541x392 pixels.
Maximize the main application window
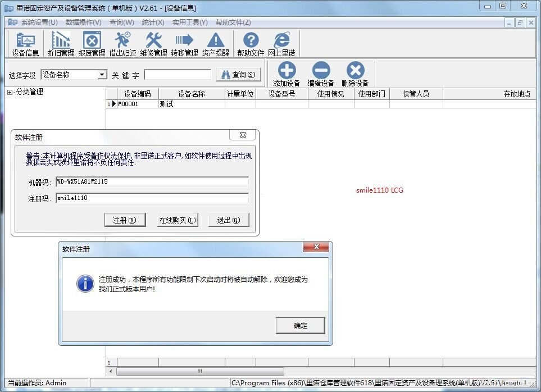pos(503,6)
